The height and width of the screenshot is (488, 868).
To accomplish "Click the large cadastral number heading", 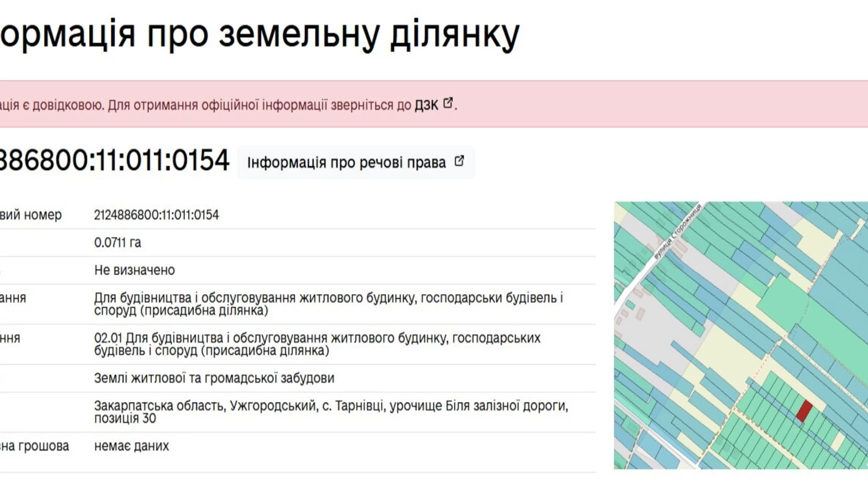I will (114, 160).
